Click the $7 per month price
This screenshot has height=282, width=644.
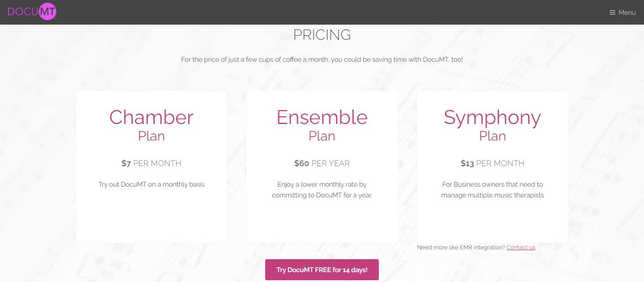pos(151,163)
